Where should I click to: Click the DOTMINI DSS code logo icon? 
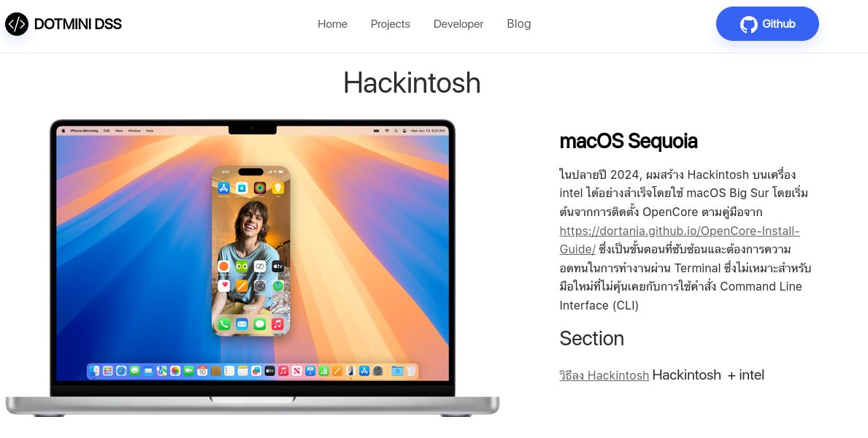coord(17,24)
